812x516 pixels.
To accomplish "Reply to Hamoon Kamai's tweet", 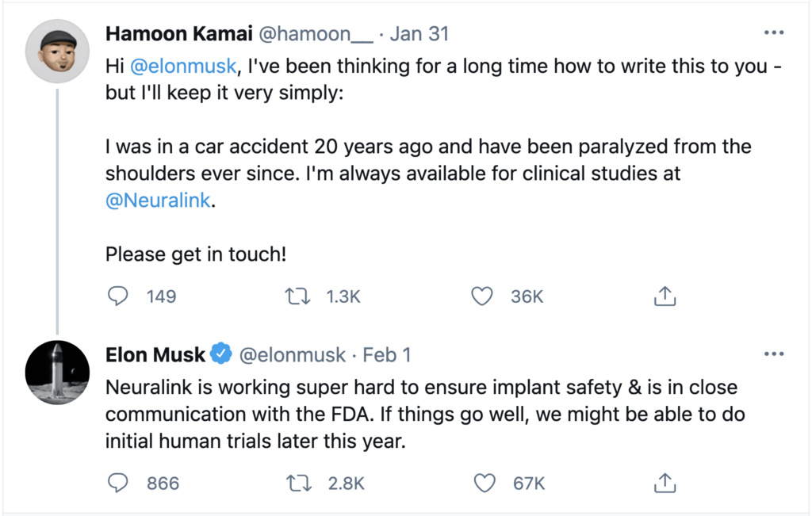I will (117, 296).
